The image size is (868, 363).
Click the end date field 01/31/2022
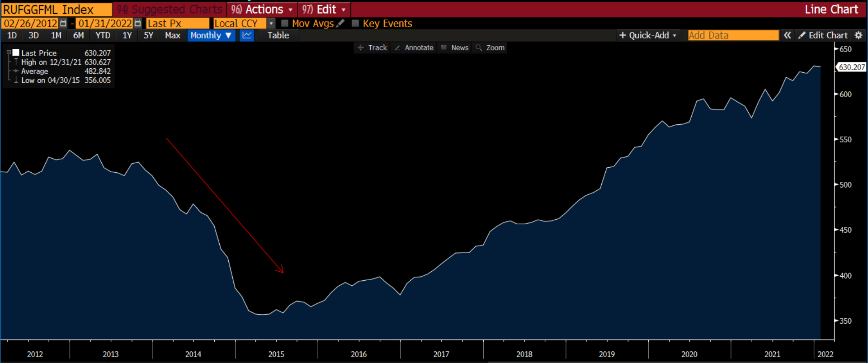click(x=105, y=24)
